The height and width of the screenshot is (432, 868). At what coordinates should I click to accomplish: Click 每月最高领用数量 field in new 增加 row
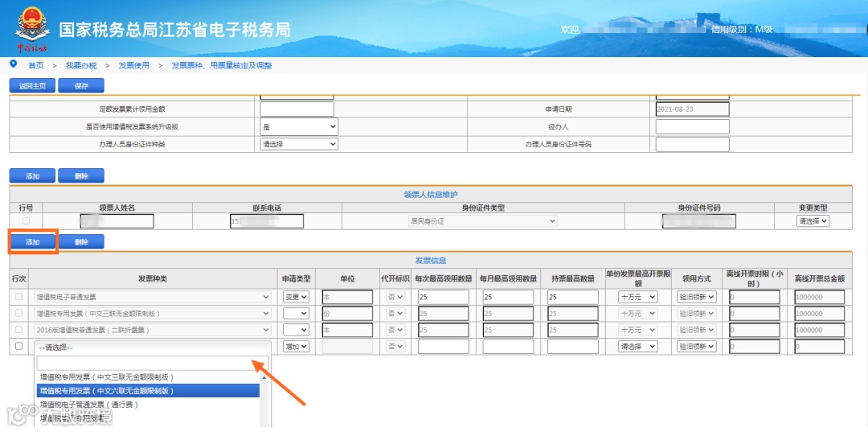(508, 347)
